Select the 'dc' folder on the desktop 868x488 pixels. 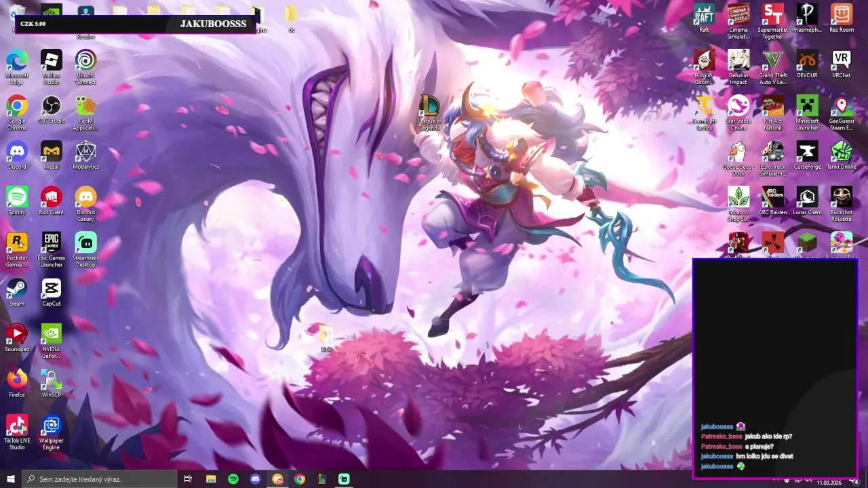click(291, 18)
